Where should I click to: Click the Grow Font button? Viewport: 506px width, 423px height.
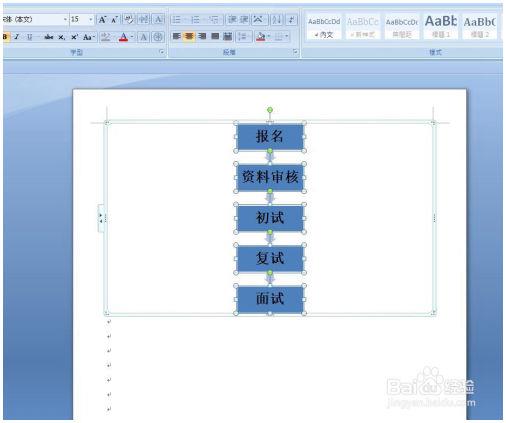coord(102,20)
